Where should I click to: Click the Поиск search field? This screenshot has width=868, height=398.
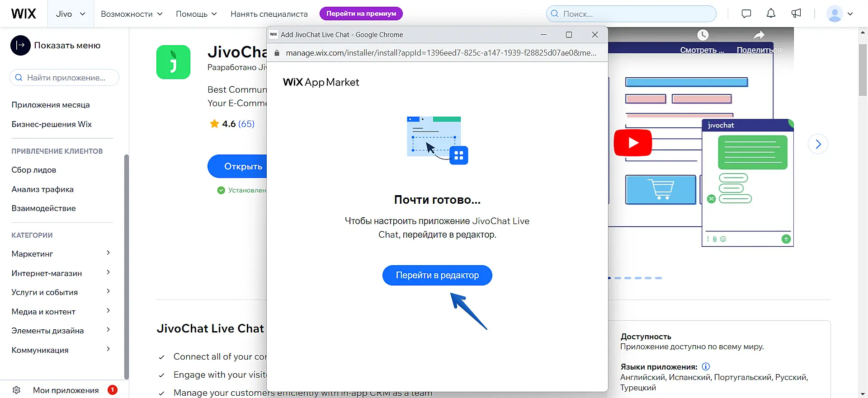[x=631, y=14]
